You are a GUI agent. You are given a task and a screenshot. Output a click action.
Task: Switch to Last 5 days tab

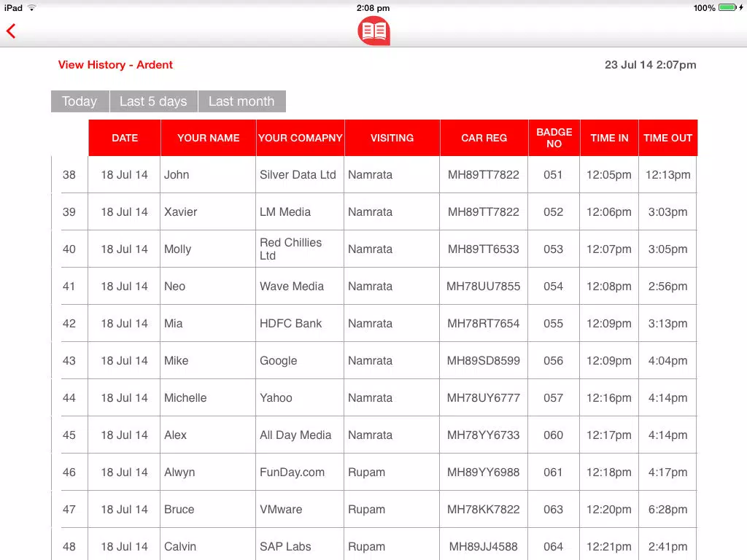coord(153,101)
